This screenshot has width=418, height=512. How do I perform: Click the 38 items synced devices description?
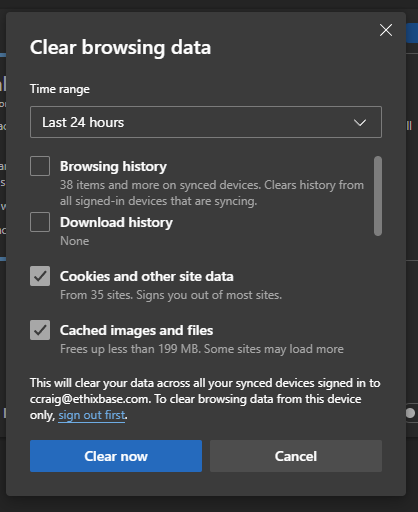pos(212,193)
